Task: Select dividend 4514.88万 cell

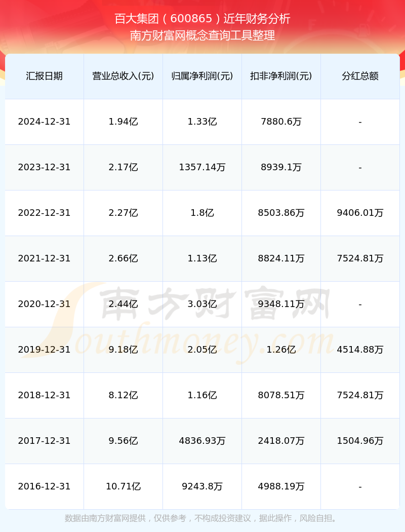Action: click(x=360, y=350)
